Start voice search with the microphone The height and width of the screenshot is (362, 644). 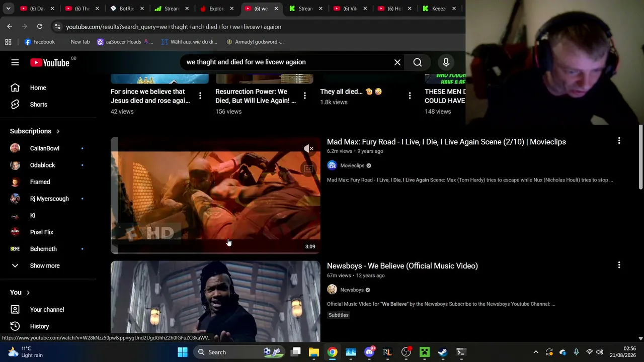coord(446,62)
